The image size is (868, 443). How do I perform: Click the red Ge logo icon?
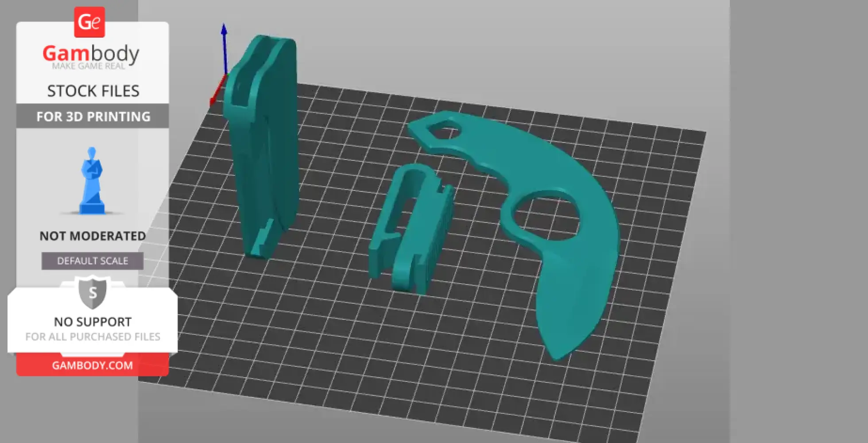click(x=89, y=22)
